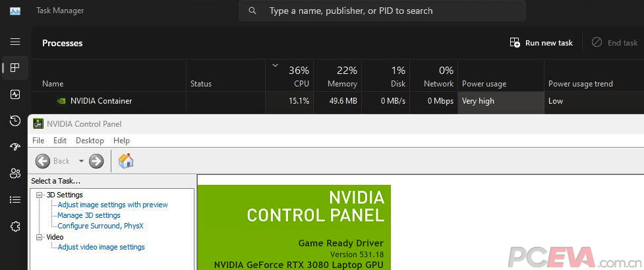This screenshot has height=270, width=644.
Task: Sort by Power usage column header
Action: (x=501, y=75)
